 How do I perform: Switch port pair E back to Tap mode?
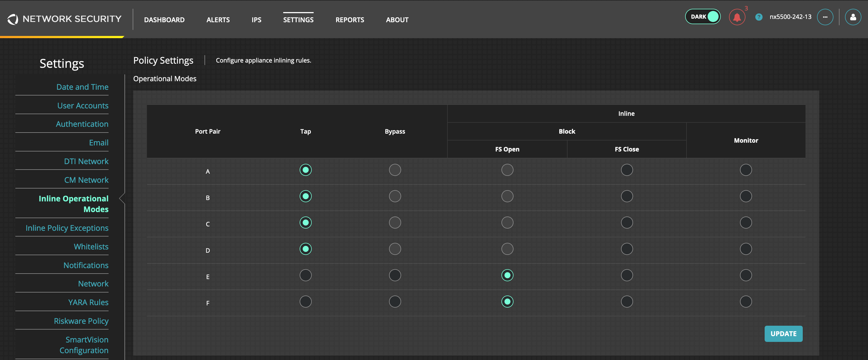305,275
